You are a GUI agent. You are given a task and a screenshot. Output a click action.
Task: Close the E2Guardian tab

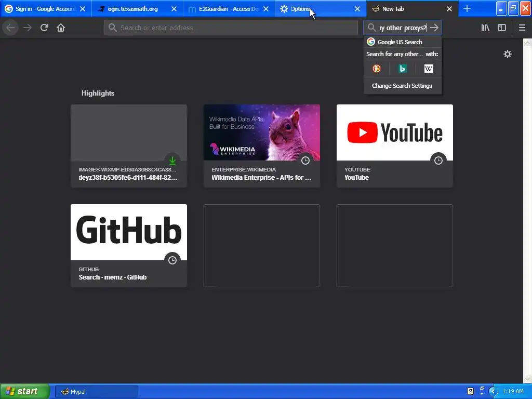tap(266, 9)
